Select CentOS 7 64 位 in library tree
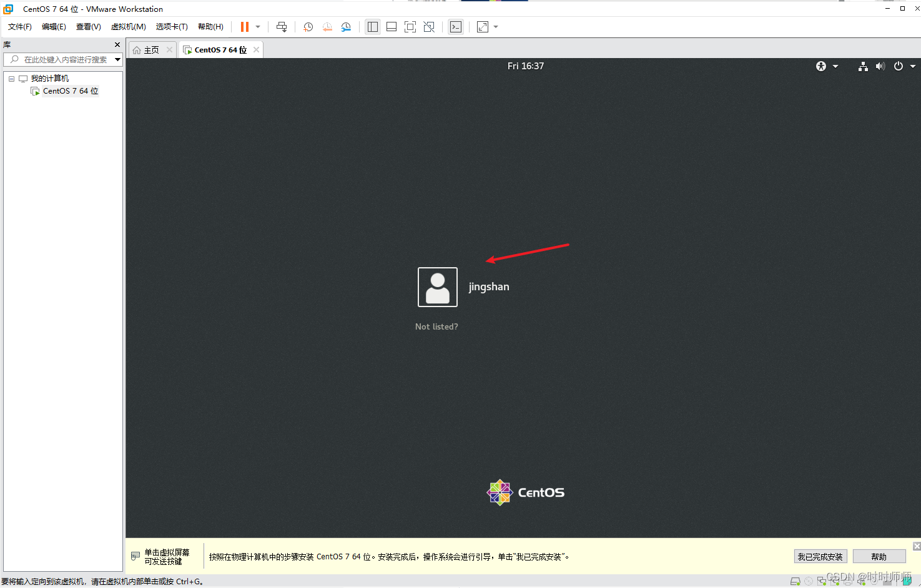 tap(71, 91)
